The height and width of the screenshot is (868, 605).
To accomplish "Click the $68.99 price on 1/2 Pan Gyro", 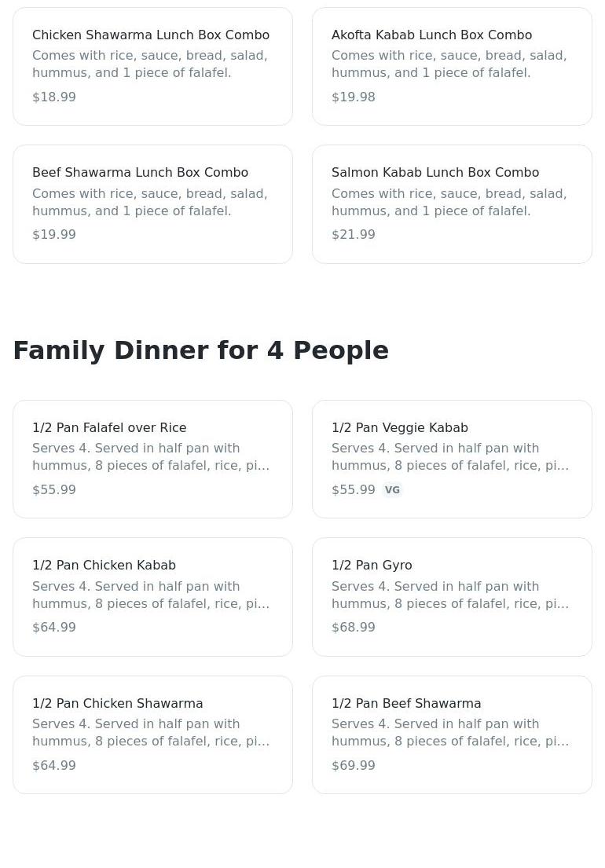I will 354,628.
